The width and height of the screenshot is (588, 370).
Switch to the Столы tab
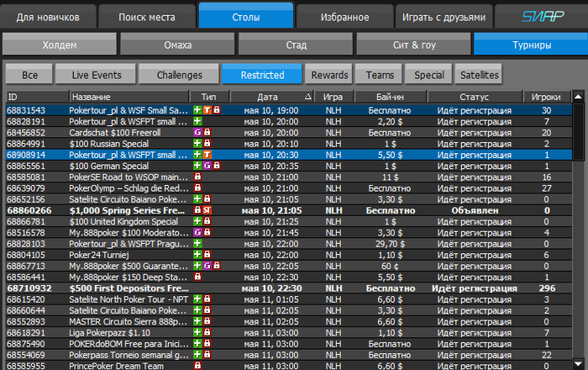point(246,16)
